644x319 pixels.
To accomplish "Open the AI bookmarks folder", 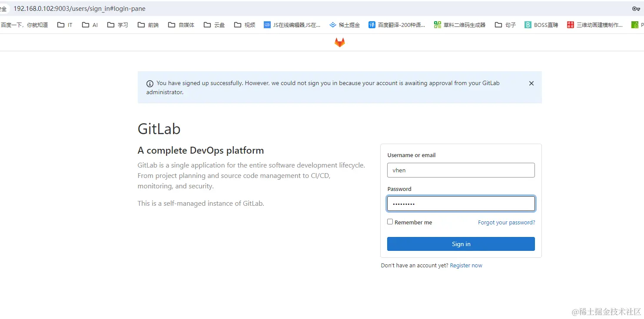I will click(x=90, y=25).
